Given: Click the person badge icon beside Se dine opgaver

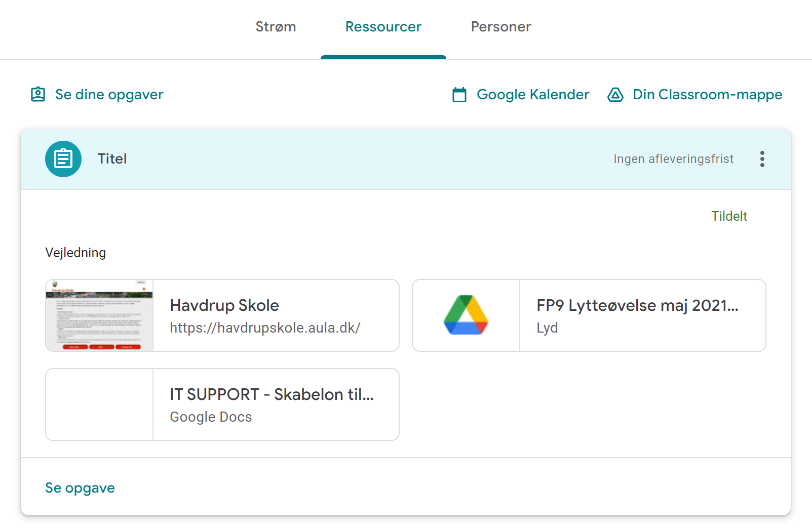Looking at the screenshot, I should (38, 95).
